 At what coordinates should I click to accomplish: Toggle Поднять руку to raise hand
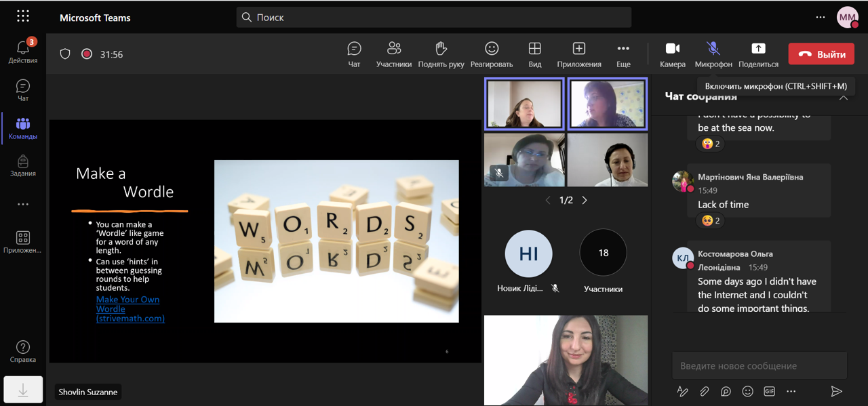pyautogui.click(x=441, y=54)
